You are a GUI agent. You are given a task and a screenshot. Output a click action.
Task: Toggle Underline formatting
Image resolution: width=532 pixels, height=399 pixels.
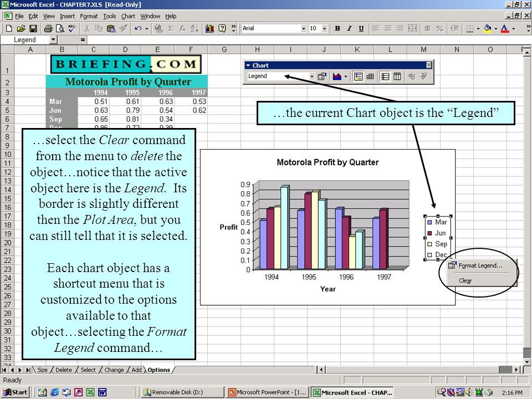[x=361, y=28]
